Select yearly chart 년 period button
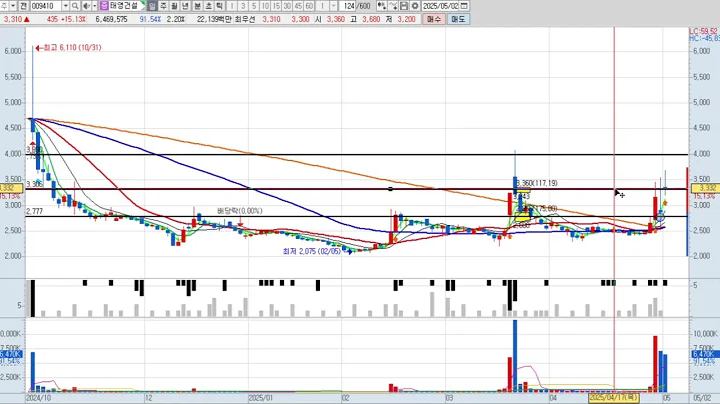This screenshot has width=720, height=404. pyautogui.click(x=186, y=6)
